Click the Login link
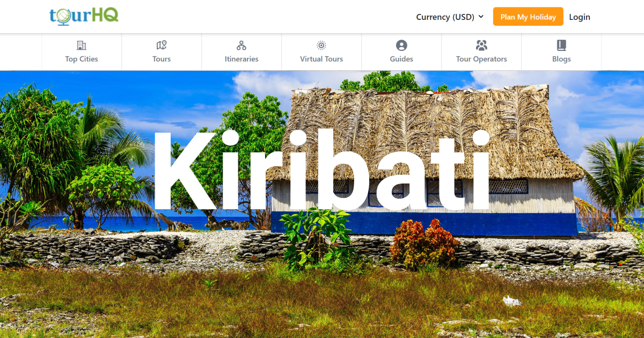Screen dimensions: 644x338 click(x=580, y=17)
